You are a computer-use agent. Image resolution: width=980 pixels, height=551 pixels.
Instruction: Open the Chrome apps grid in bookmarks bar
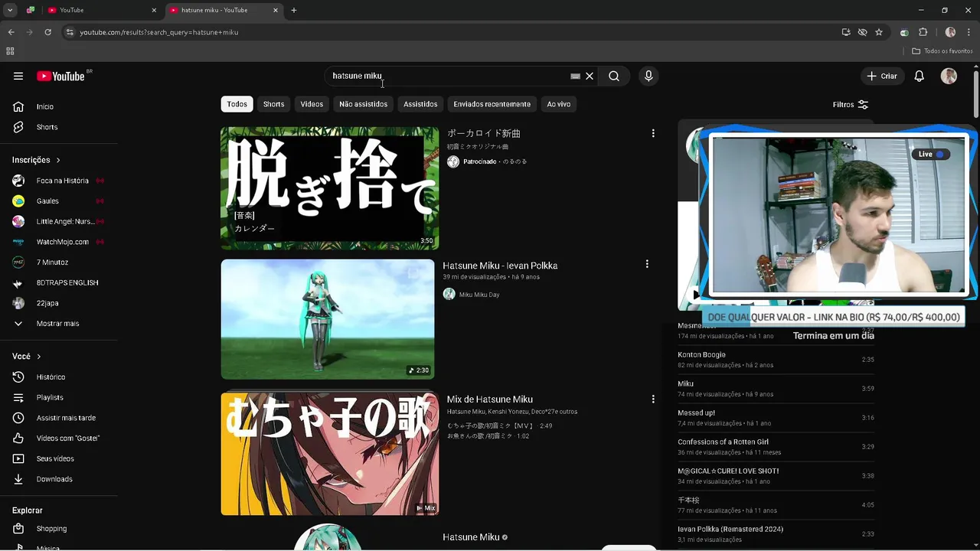coord(10,51)
